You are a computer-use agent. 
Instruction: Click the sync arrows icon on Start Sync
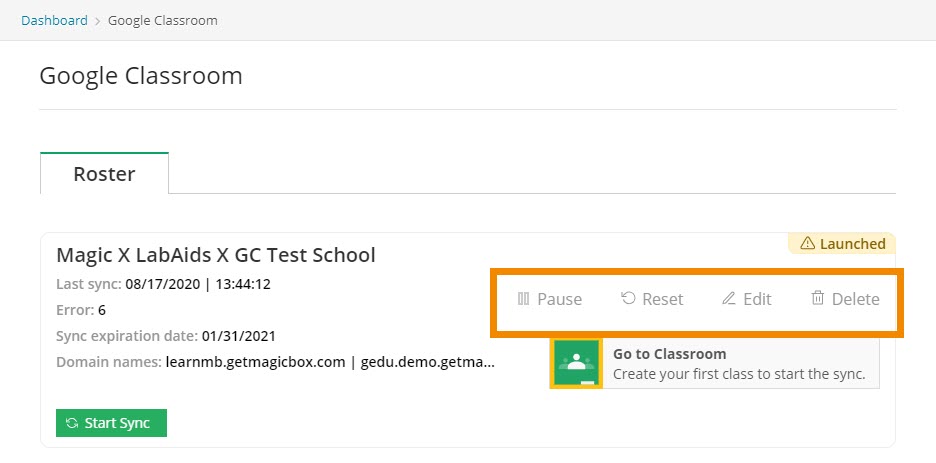(x=72, y=423)
